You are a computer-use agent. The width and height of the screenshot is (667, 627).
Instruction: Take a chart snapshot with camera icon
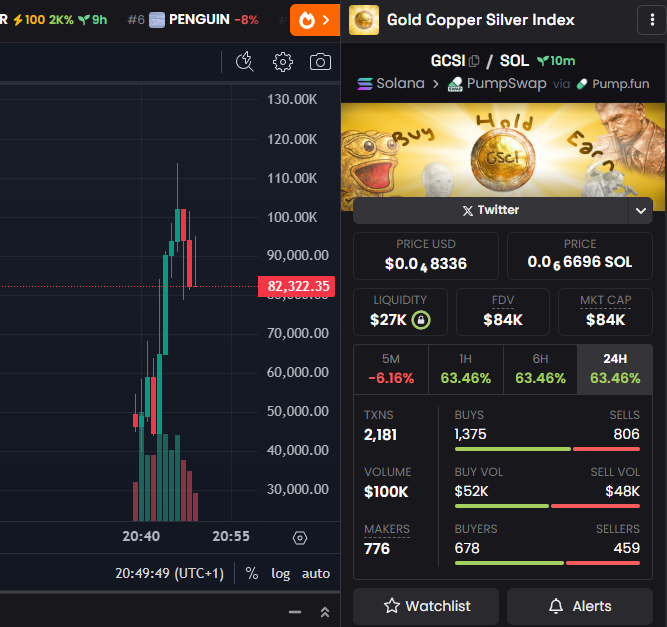tap(320, 62)
